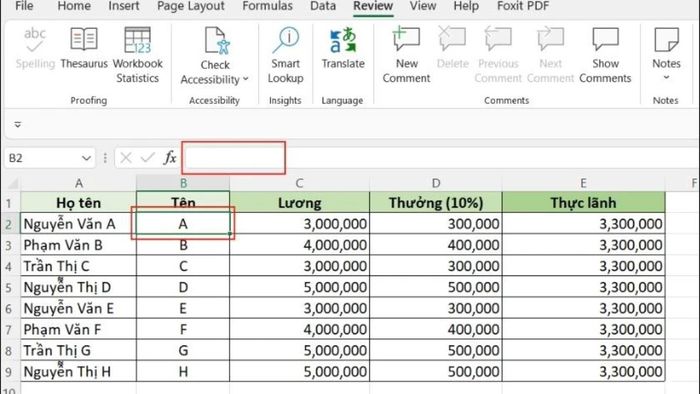This screenshot has width=700, height=394.
Task: Switch to the Home tab
Action: (x=74, y=6)
